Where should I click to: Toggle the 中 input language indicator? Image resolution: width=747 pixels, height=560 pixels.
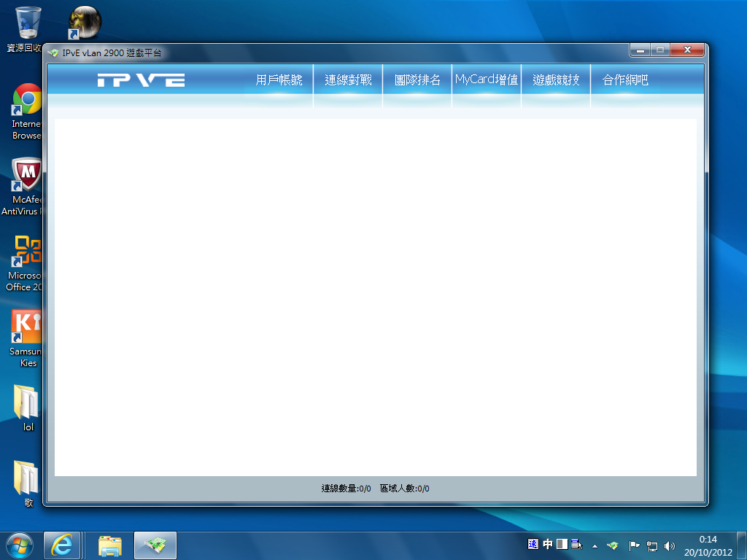coord(548,544)
